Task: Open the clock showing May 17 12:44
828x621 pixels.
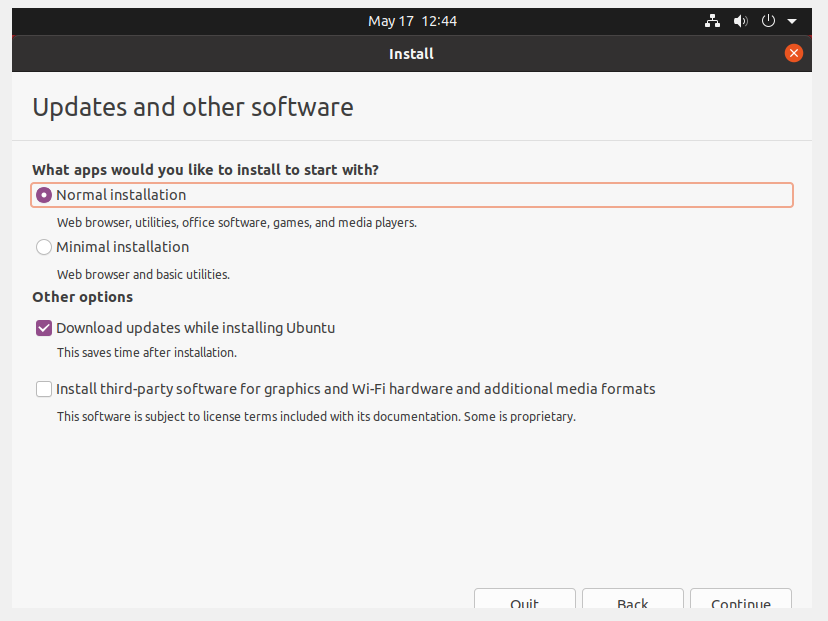Action: pyautogui.click(x=412, y=21)
